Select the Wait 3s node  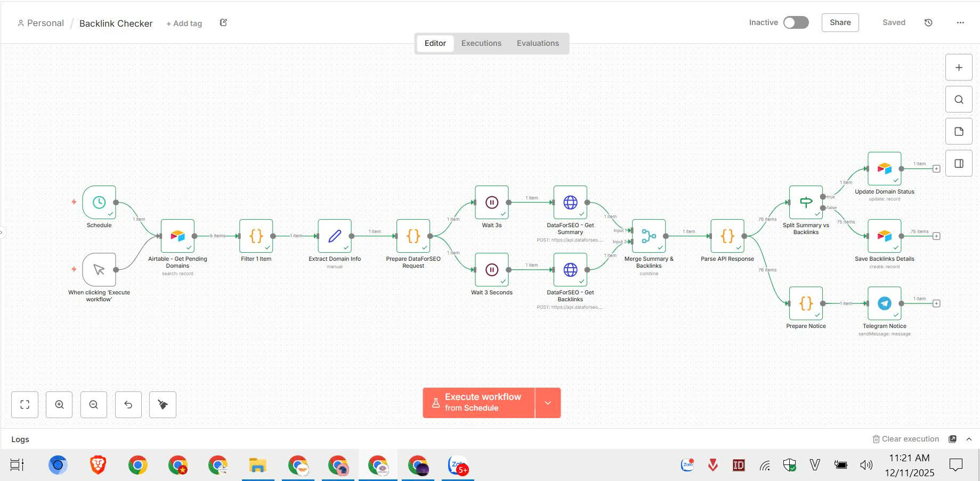click(492, 202)
